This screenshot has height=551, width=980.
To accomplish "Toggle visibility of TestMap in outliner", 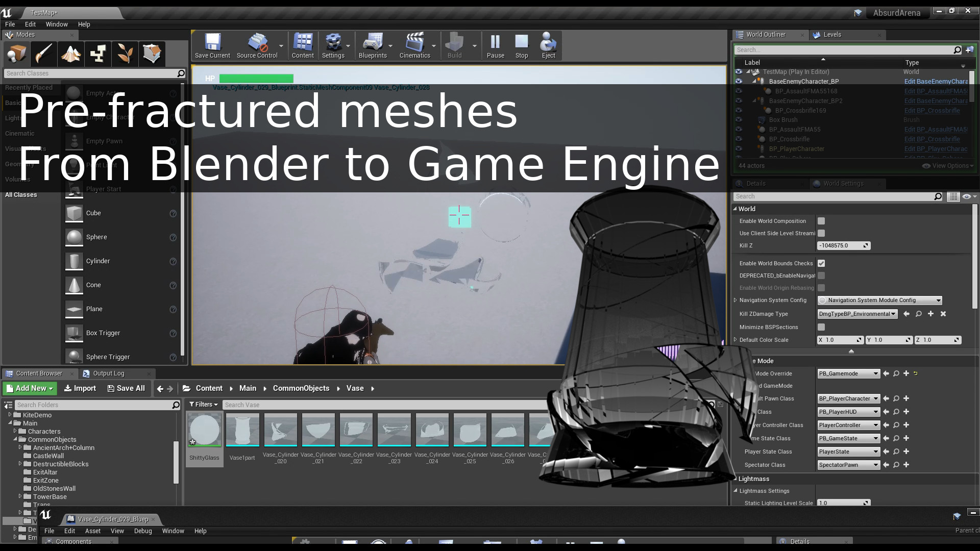I will (739, 72).
